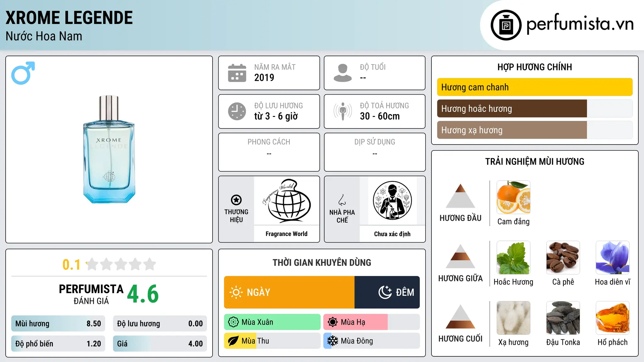Select the Đậu Tonka beans image
The height and width of the screenshot is (362, 644).
click(x=563, y=318)
